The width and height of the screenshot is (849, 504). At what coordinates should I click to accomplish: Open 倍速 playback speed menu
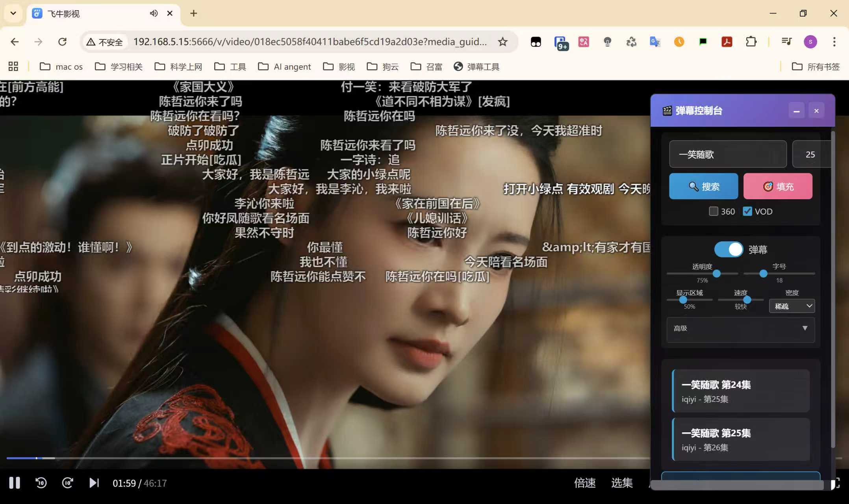[585, 483]
